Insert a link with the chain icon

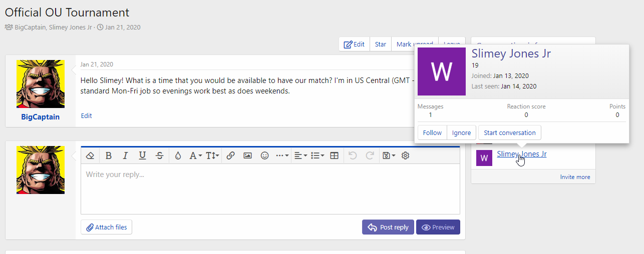click(x=230, y=155)
